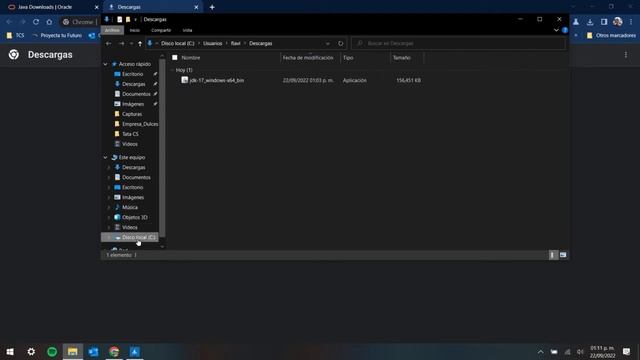The height and width of the screenshot is (360, 640).
Task: Collapse Este equipo tree node
Action: point(105,157)
